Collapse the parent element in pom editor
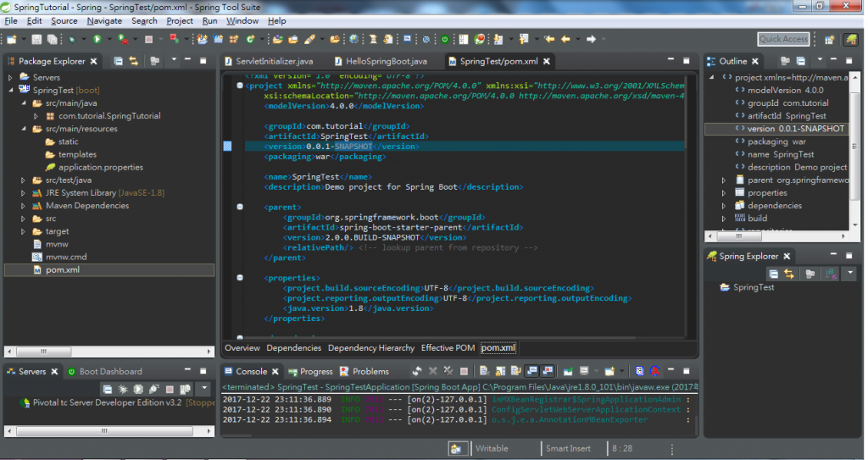Viewport: 868px width, 460px height. point(240,207)
